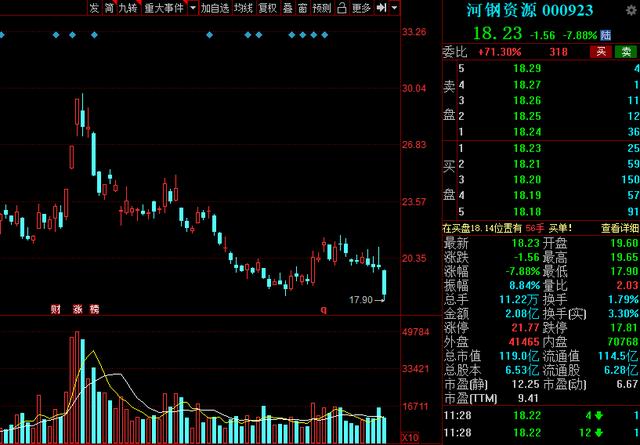The width and height of the screenshot is (640, 445).
Task: Expand the dropdown arrow beside 重大事件
Action: (193, 8)
